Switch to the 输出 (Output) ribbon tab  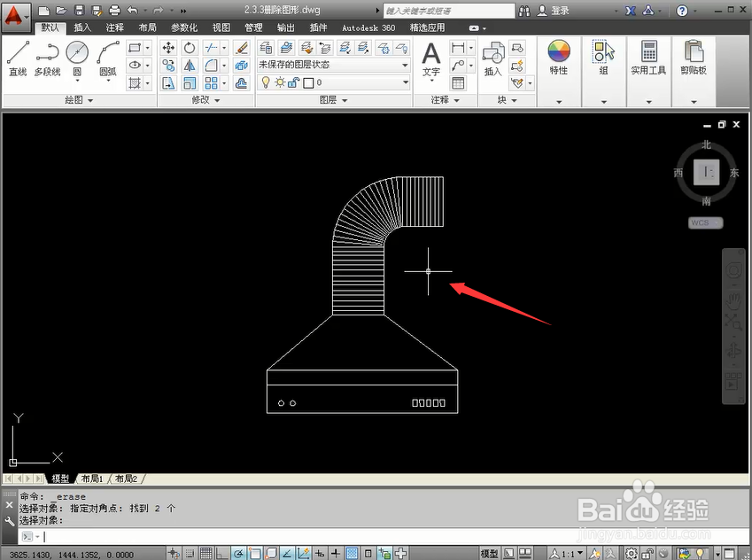pos(286,27)
